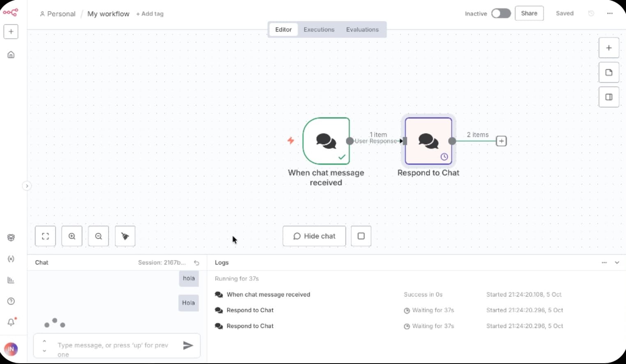Switch to the Evaluations tab

tap(362, 30)
